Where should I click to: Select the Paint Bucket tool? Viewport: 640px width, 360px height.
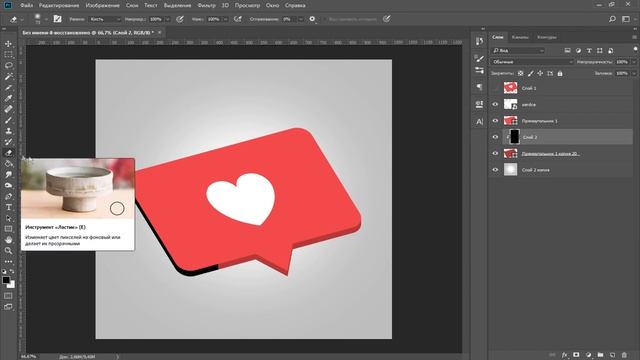pyautogui.click(x=8, y=164)
